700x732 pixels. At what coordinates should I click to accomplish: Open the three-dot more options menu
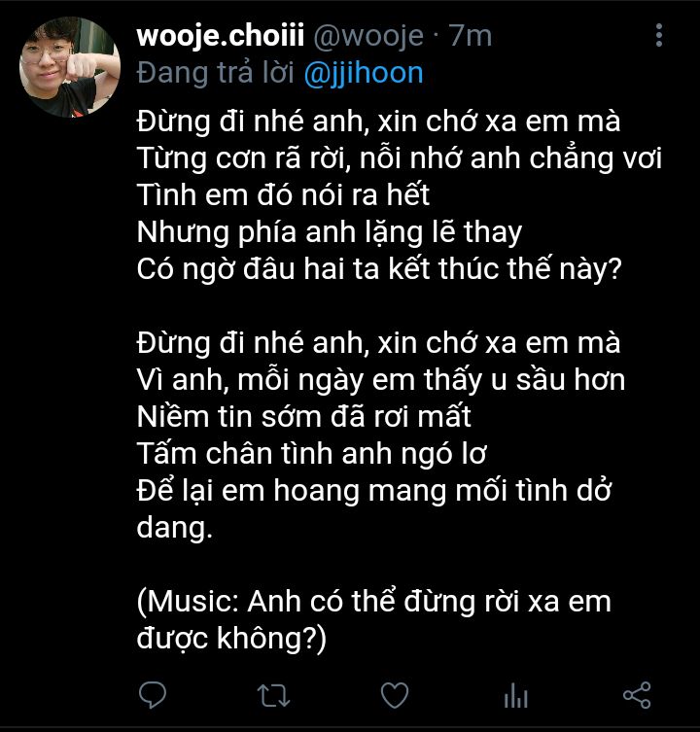tap(659, 35)
